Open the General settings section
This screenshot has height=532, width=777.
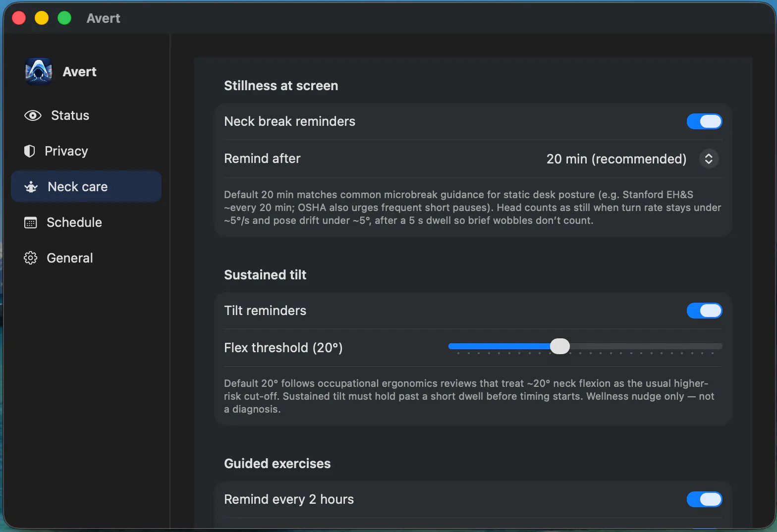[x=86, y=258]
